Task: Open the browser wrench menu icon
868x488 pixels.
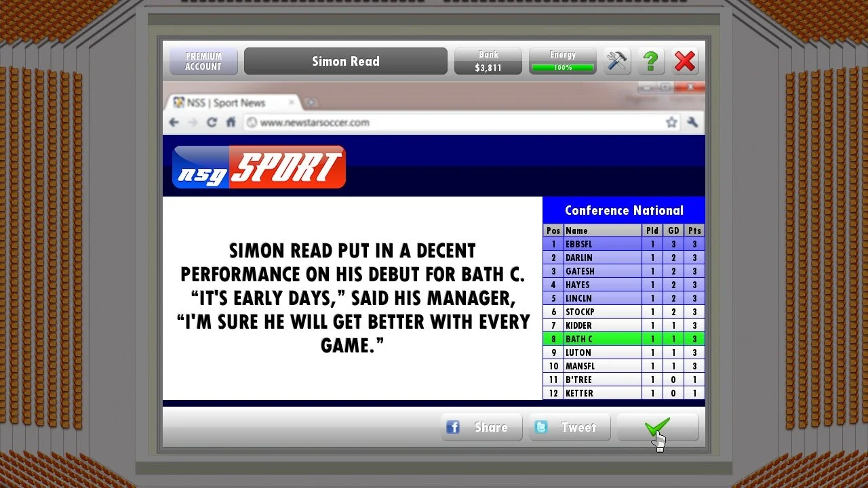Action: [x=692, y=123]
